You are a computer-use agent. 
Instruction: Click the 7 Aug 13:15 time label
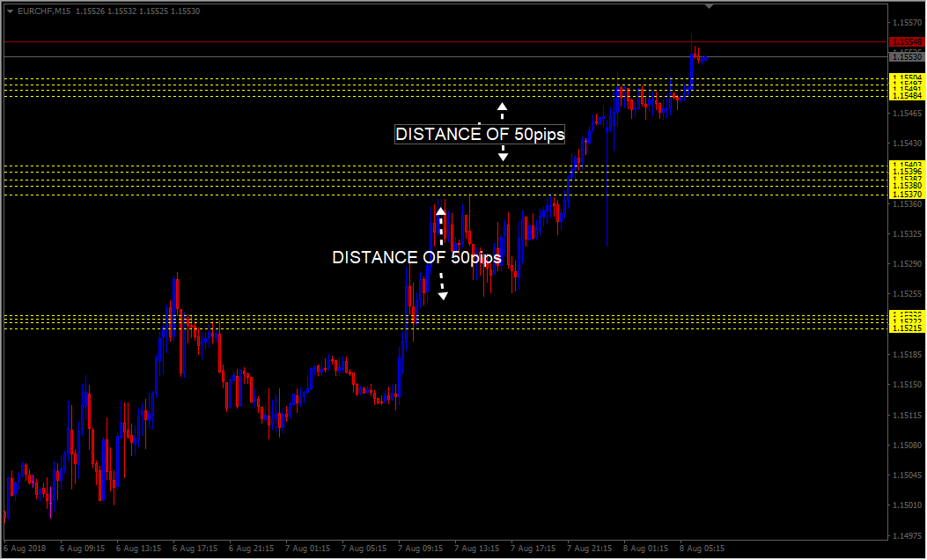pos(476,549)
